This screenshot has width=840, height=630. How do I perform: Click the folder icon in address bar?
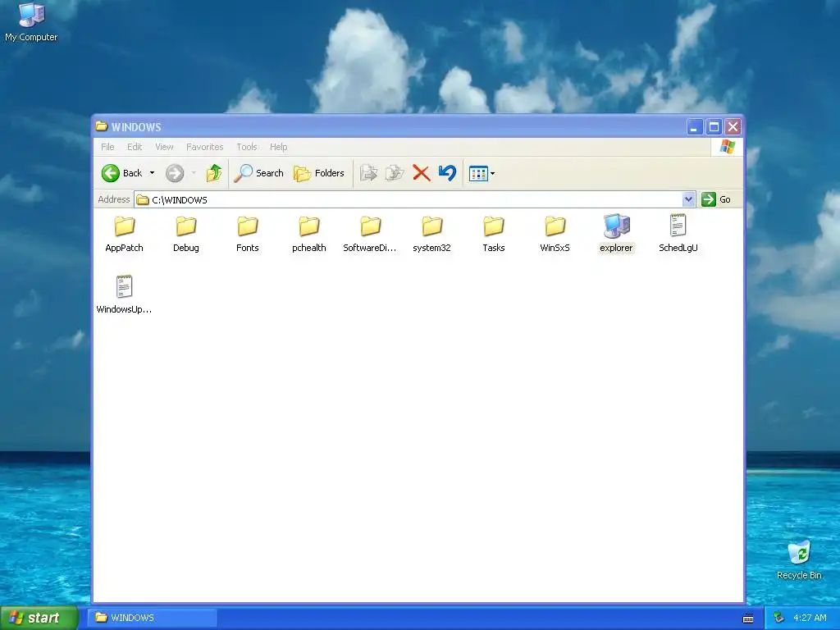(x=143, y=200)
